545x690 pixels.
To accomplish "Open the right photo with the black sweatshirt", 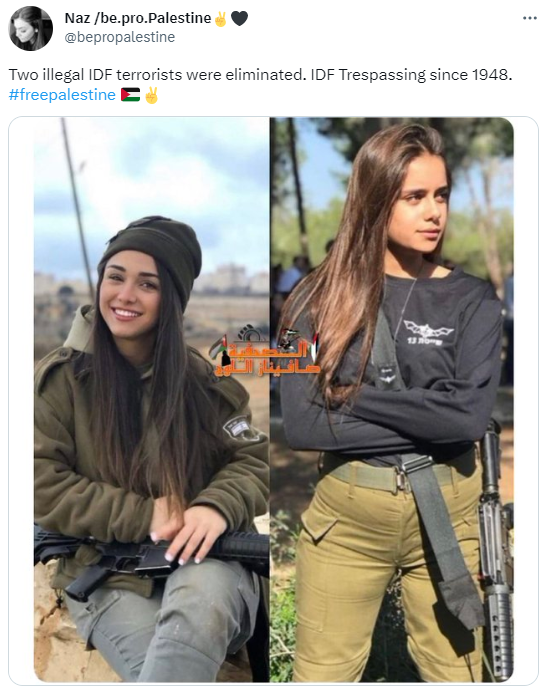I will pos(392,400).
